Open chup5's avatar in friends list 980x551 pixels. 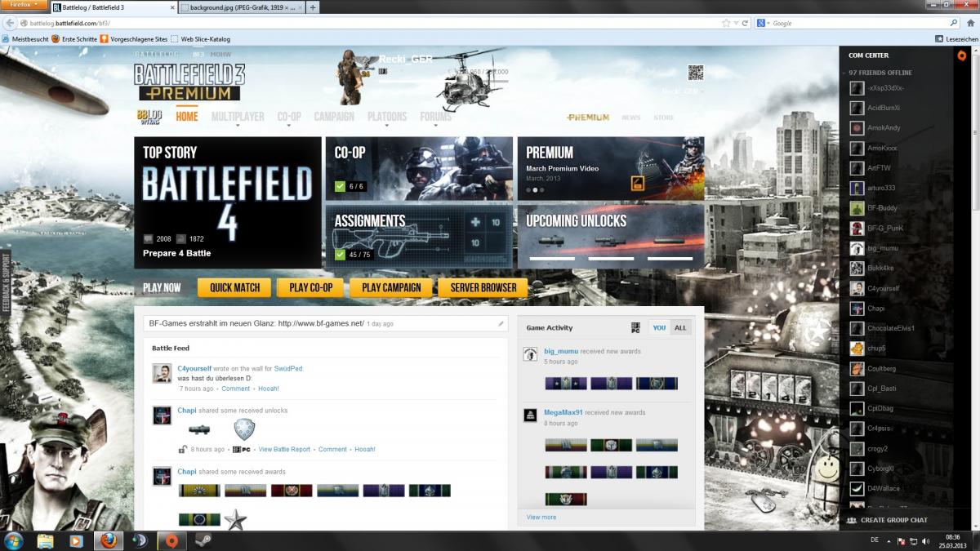(x=857, y=349)
